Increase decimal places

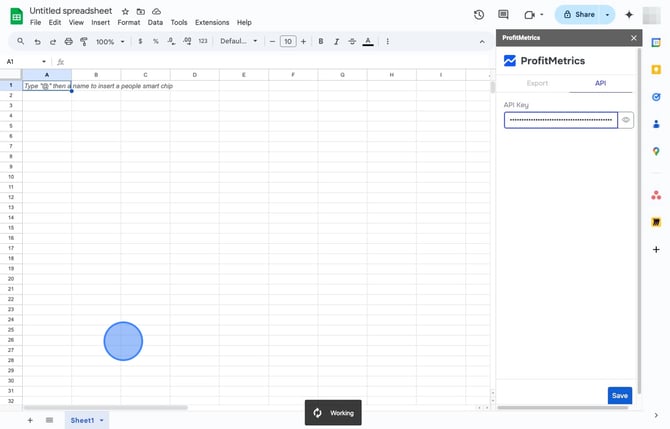click(187, 41)
